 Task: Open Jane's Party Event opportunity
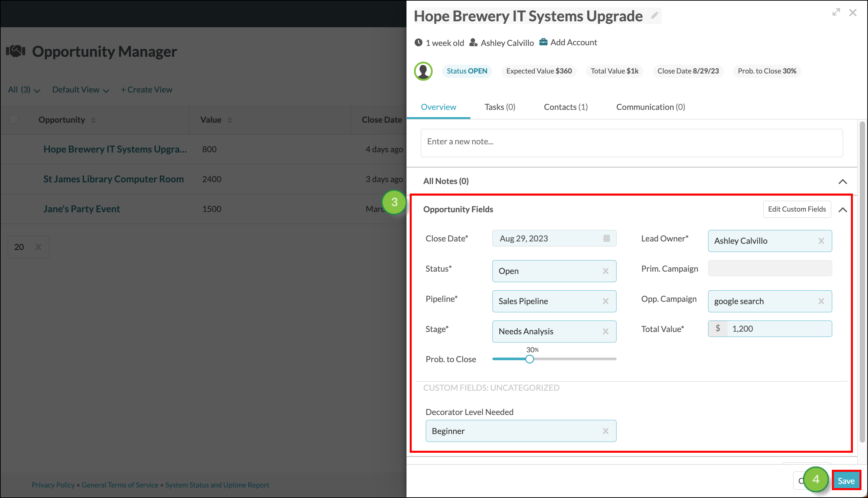pyautogui.click(x=81, y=209)
